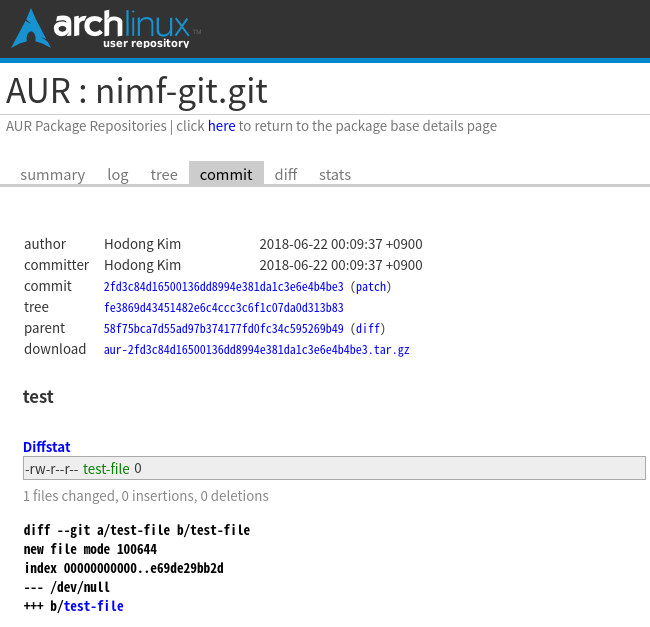
Task: Click 'here' link to package base details
Action: coord(221,126)
